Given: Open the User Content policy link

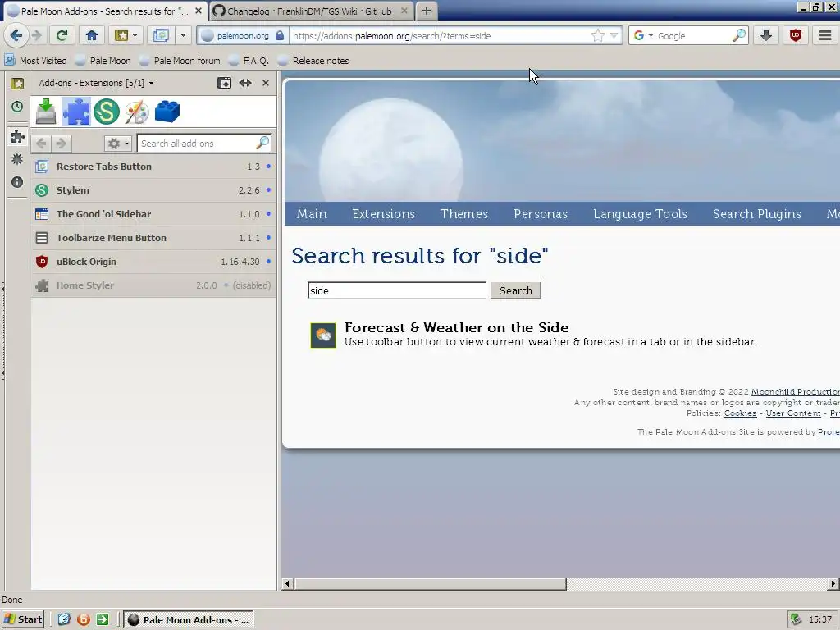Looking at the screenshot, I should point(793,413).
